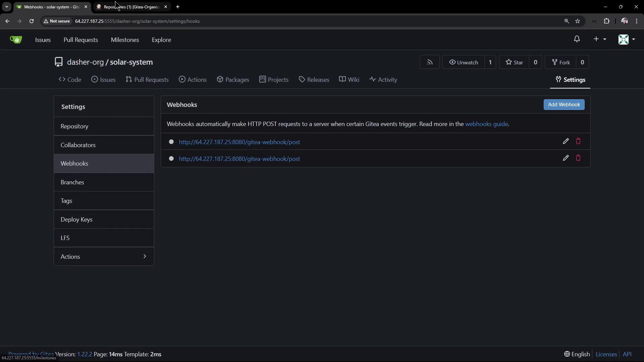Click the Add Webhook button
644x362 pixels.
tap(563, 105)
